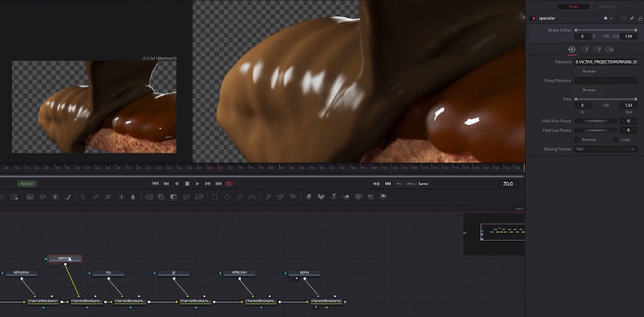Open the node editor three-dot options menu
644x317 pixels.
pos(520,209)
